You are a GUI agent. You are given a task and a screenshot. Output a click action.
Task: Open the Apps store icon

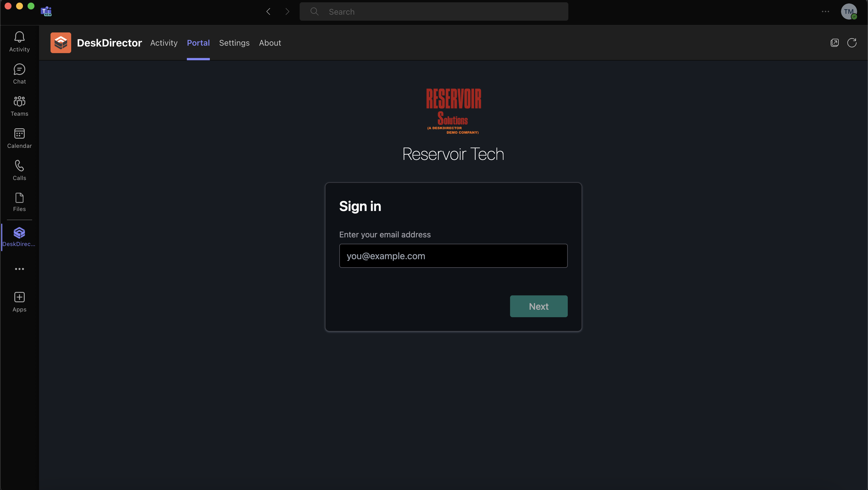point(19,302)
